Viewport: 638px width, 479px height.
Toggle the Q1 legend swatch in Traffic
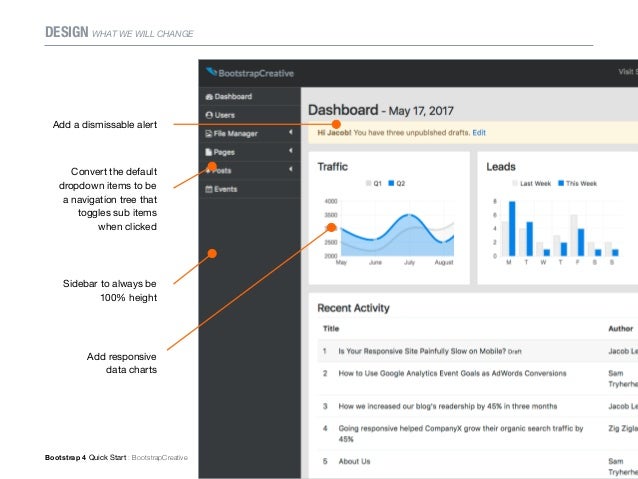pos(369,184)
